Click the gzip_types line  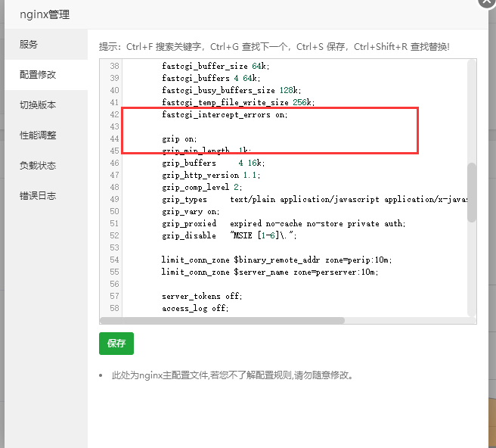[x=315, y=200]
